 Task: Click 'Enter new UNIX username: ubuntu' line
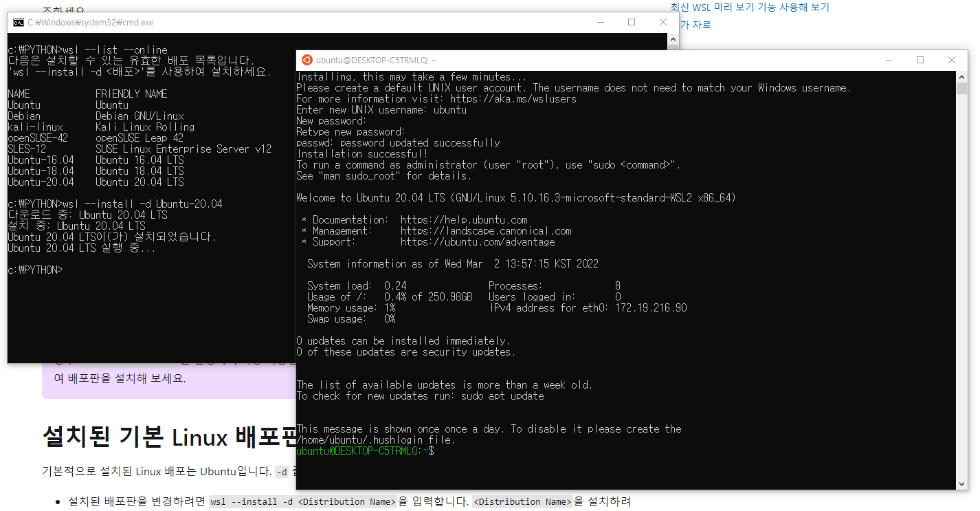[x=381, y=110]
